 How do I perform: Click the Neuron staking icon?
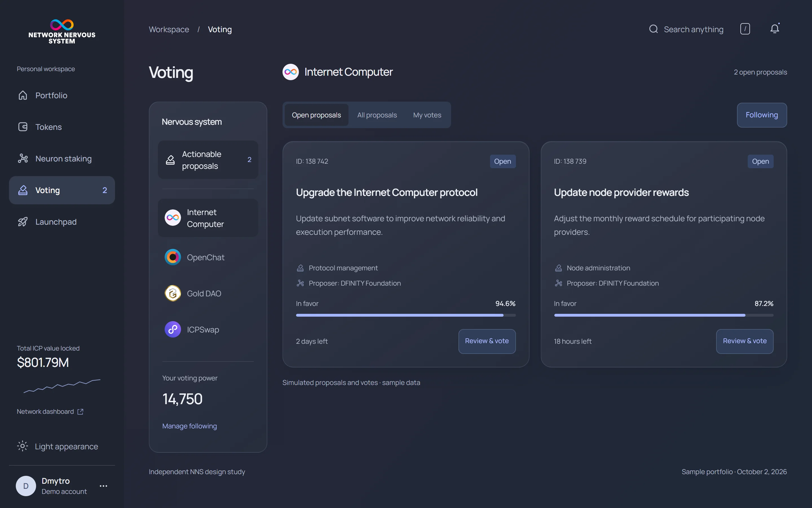click(23, 159)
